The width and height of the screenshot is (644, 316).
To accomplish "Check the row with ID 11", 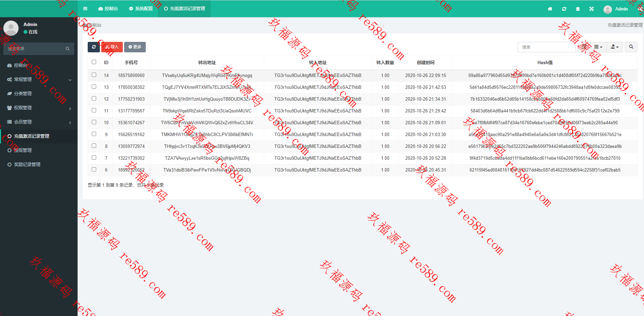I will click(94, 110).
